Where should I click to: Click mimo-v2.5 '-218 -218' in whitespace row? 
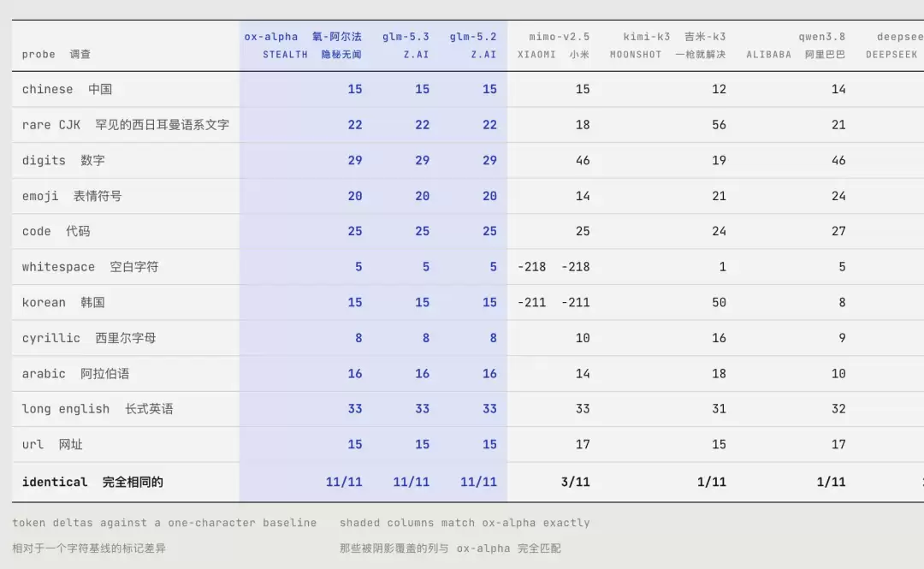[554, 266]
